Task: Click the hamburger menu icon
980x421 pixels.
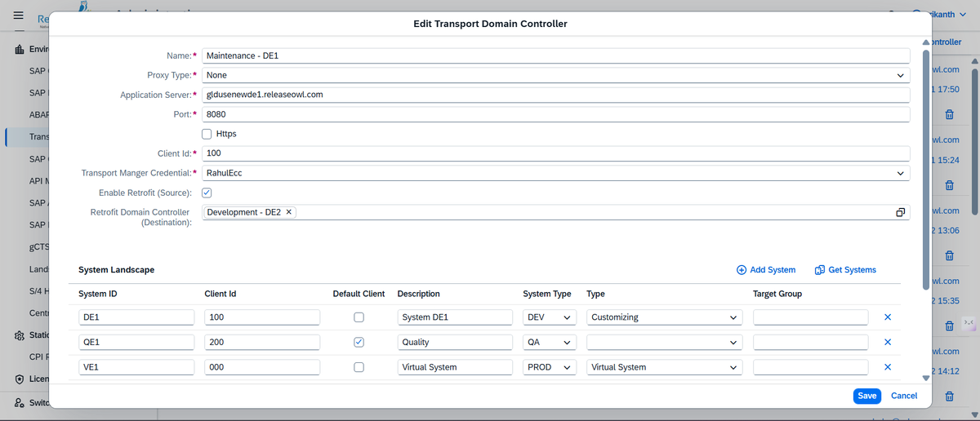Action: click(18, 17)
